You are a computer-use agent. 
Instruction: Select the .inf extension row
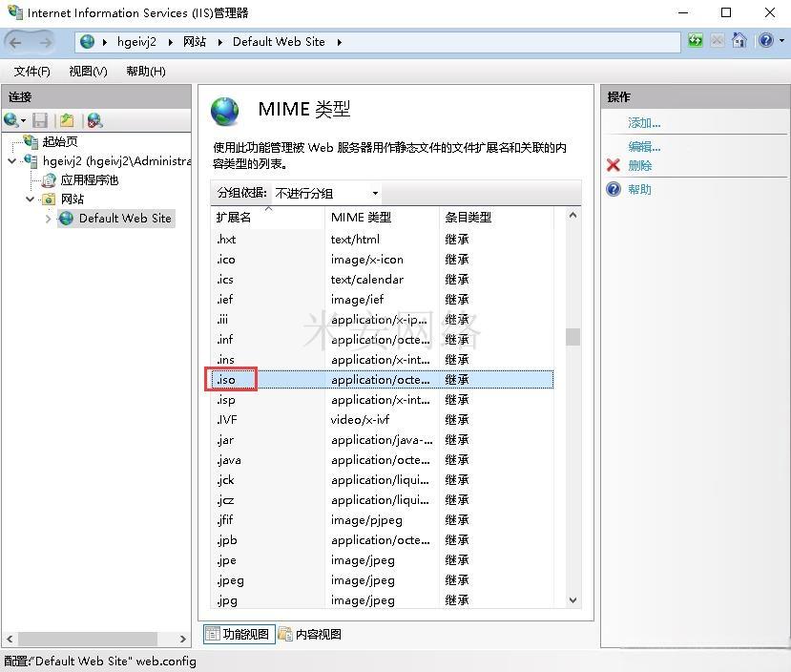point(383,340)
